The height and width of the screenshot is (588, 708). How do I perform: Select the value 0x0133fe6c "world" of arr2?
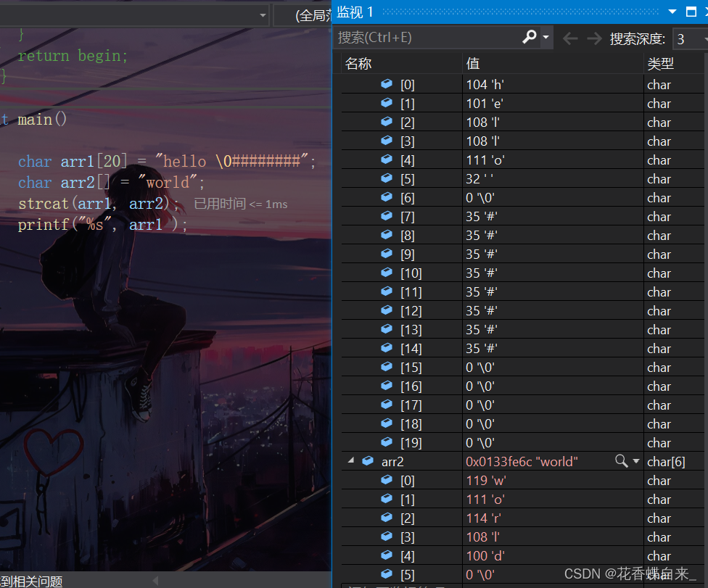point(522,462)
